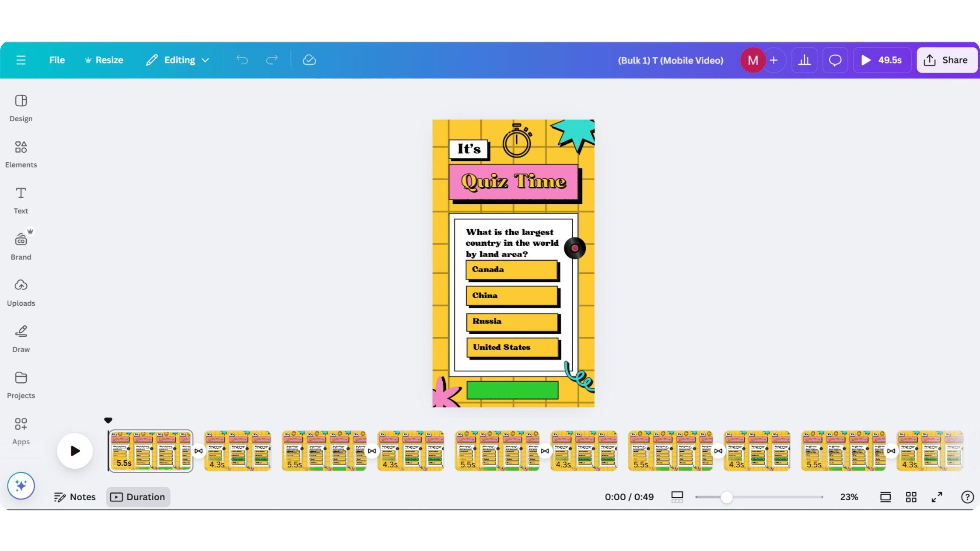
Task: Open the Text panel
Action: (x=21, y=200)
